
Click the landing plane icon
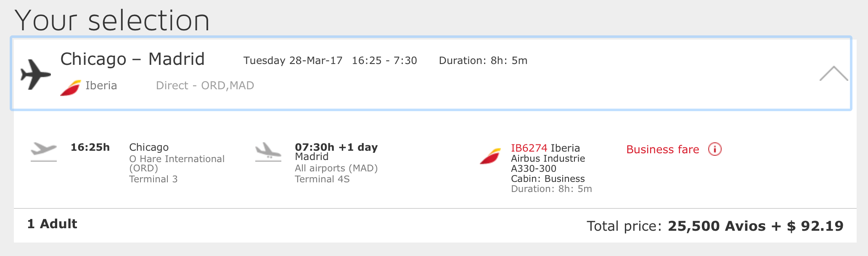click(268, 152)
